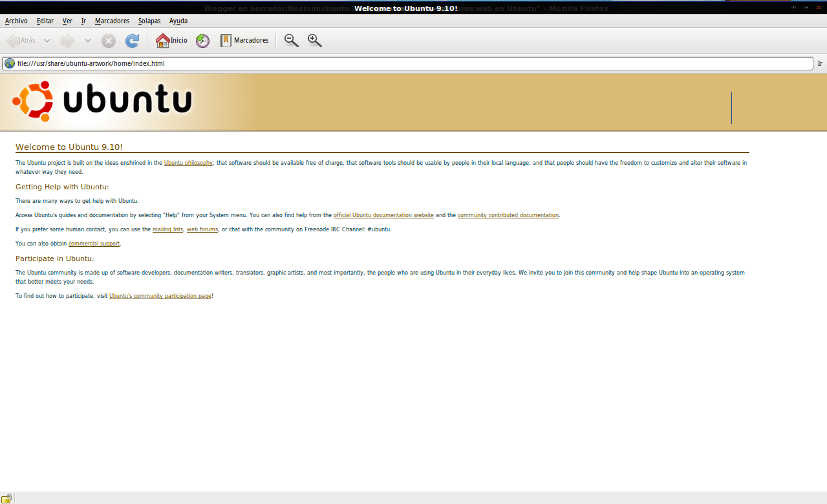Open Ubuntu's community participation page link
The width and height of the screenshot is (827, 504).
point(160,296)
